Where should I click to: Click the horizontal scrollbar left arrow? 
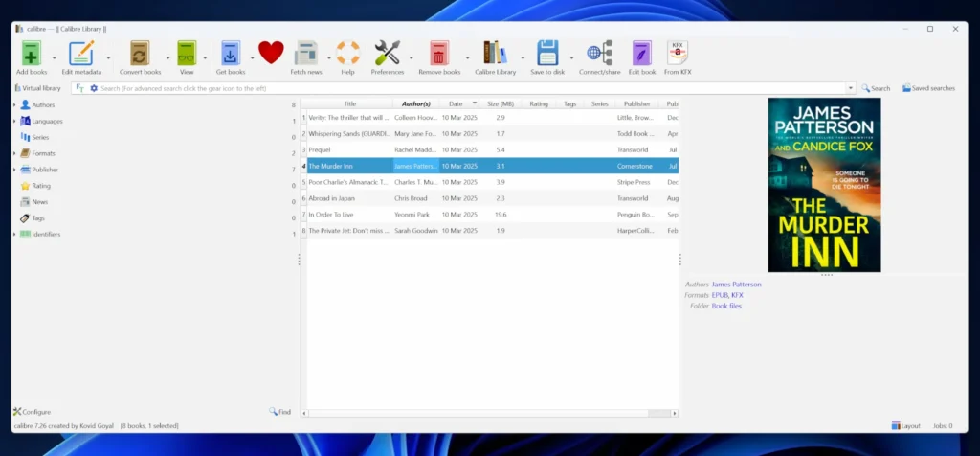(x=305, y=414)
